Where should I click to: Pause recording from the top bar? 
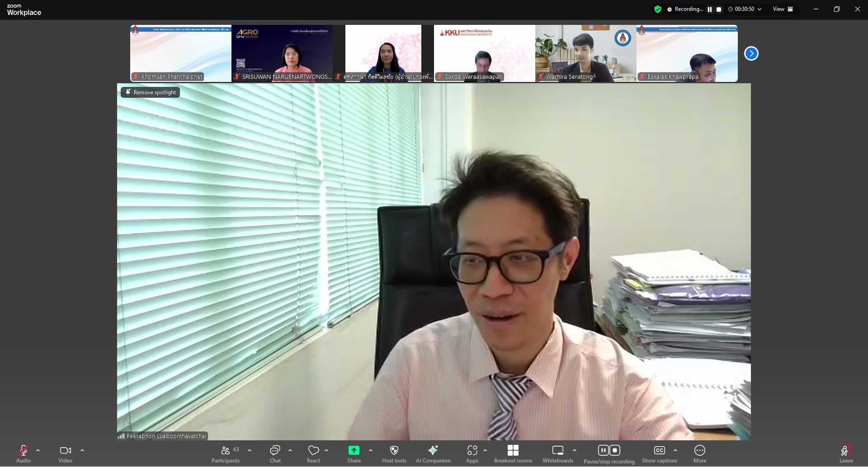pyautogui.click(x=709, y=9)
